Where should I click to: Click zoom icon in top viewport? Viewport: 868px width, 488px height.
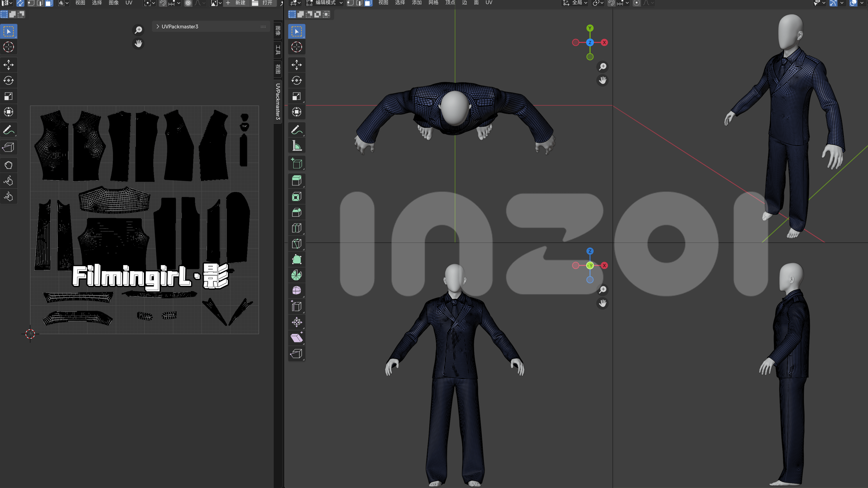point(603,67)
